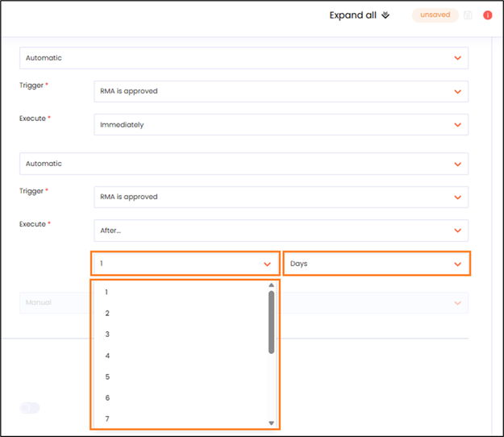Click the list scrollbar down arrow
The width and height of the screenshot is (504, 437).
(x=271, y=422)
